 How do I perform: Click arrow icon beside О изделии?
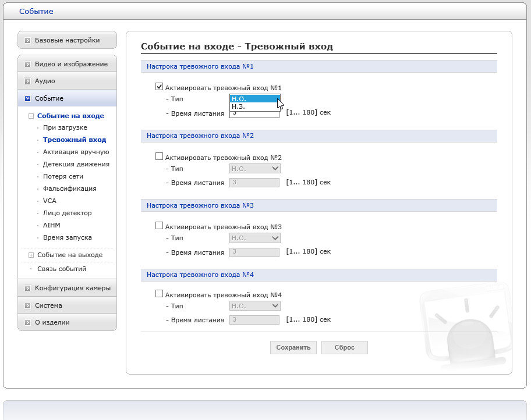[x=27, y=322]
